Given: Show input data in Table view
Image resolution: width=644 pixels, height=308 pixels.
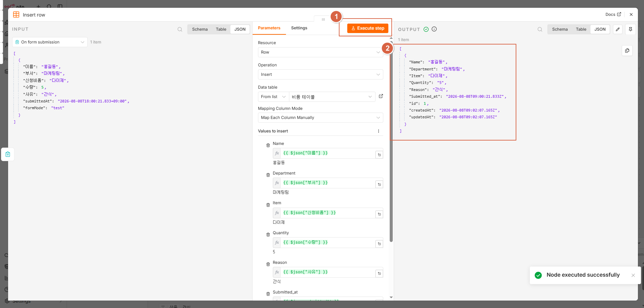Looking at the screenshot, I should click(x=221, y=29).
